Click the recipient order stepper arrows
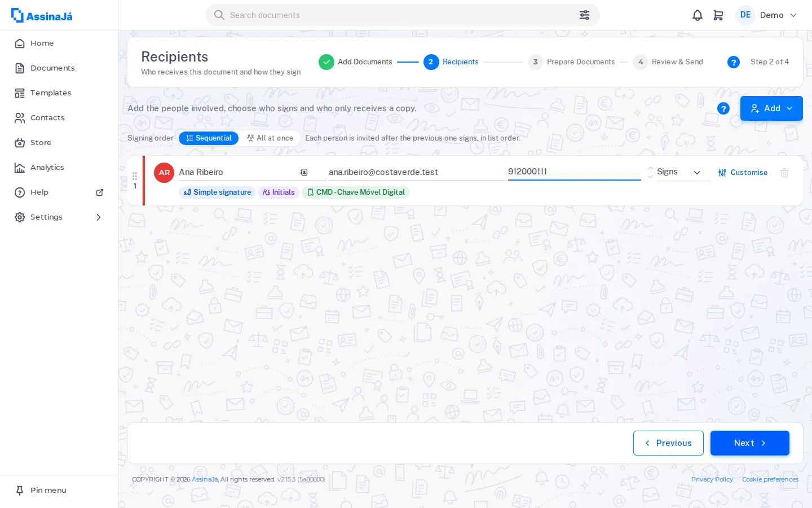812x508 pixels. coord(650,172)
